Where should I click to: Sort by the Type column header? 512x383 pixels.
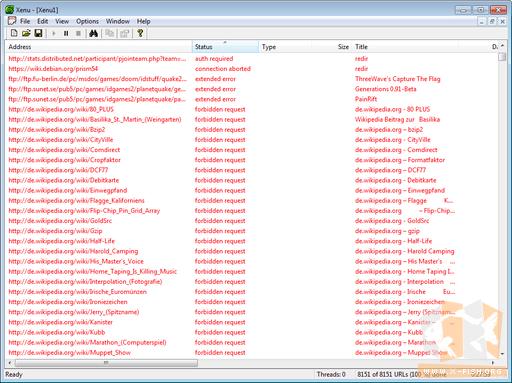pyautogui.click(x=285, y=47)
